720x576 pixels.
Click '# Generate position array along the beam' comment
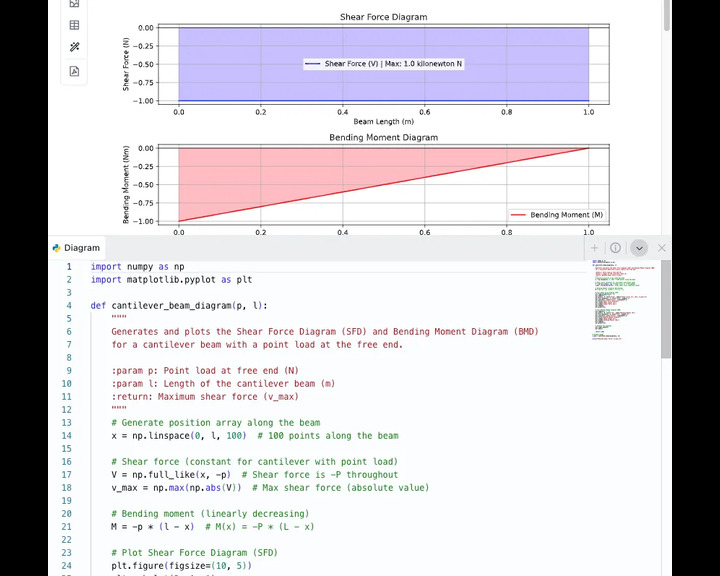216,423
